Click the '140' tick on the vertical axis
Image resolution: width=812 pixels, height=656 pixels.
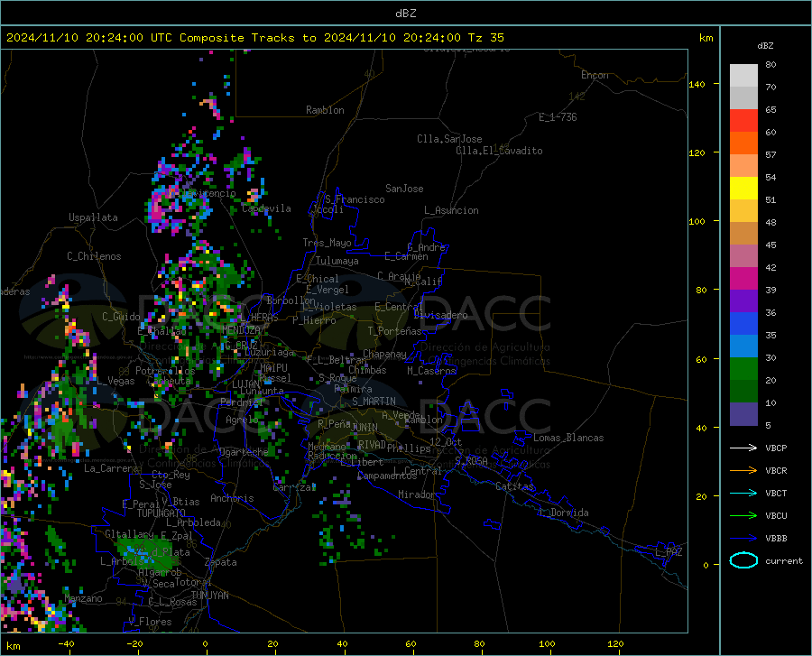[x=697, y=84]
